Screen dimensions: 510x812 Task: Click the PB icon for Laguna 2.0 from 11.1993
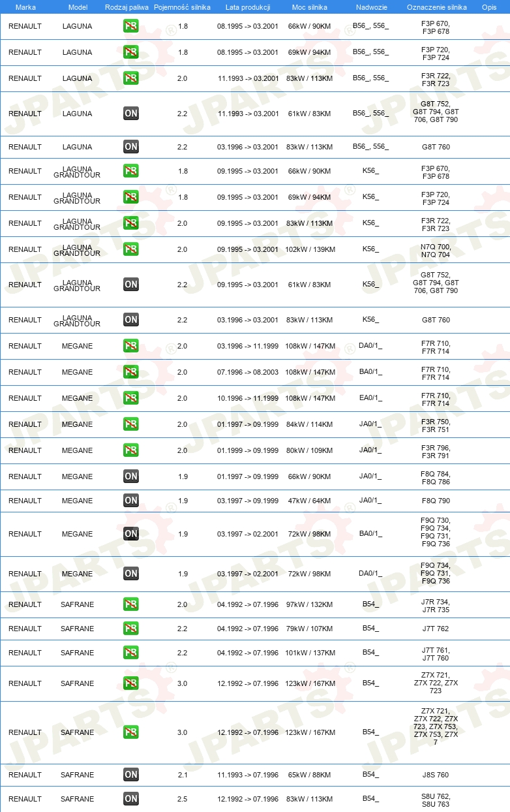tap(131, 78)
